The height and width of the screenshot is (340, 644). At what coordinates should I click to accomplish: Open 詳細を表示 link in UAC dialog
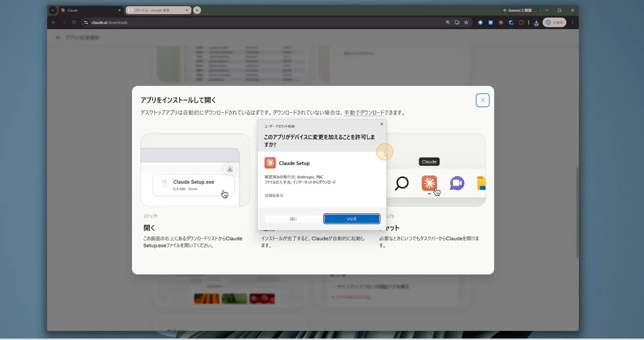coord(274,195)
